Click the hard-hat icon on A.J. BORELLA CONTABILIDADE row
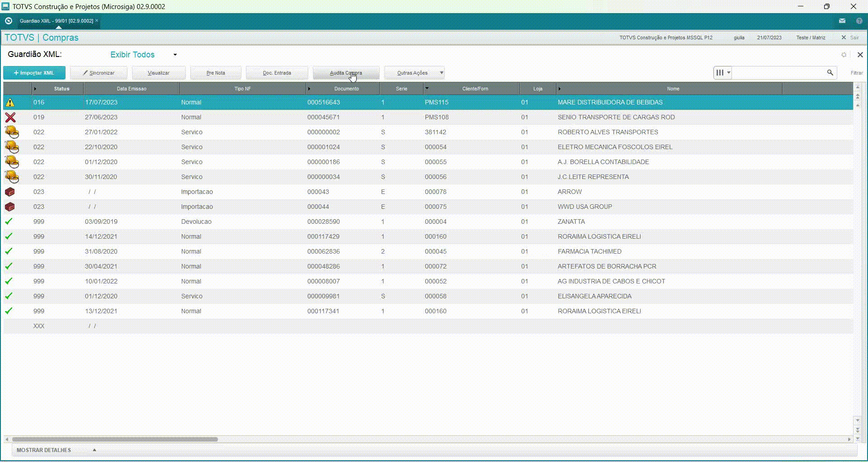868x462 pixels. point(11,162)
